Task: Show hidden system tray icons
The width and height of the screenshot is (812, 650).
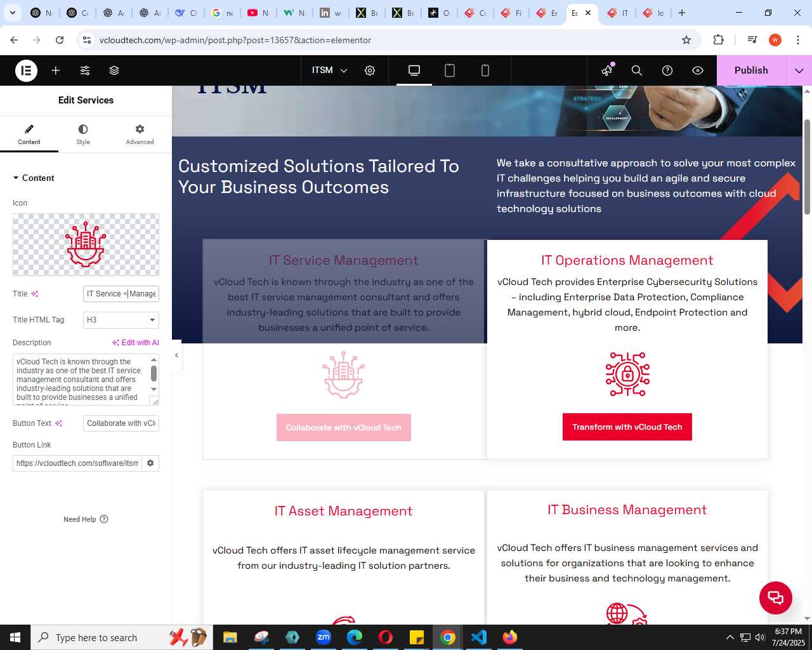Action: tap(730, 637)
